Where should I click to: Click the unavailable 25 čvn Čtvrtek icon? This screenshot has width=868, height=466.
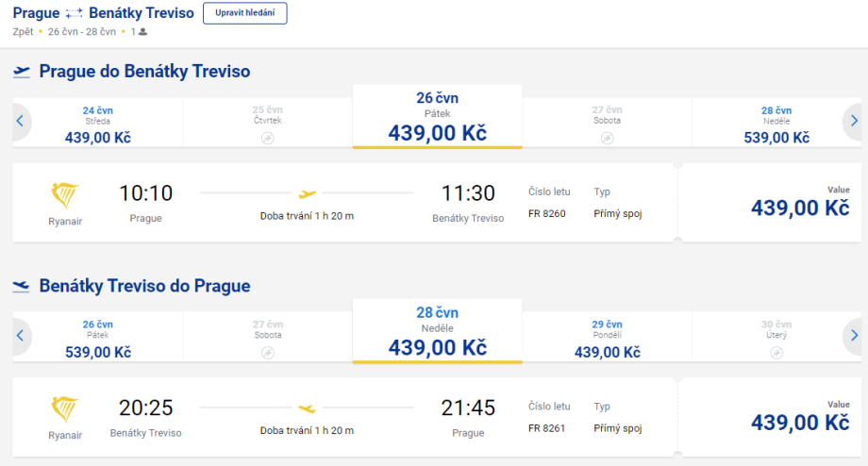coord(268,138)
